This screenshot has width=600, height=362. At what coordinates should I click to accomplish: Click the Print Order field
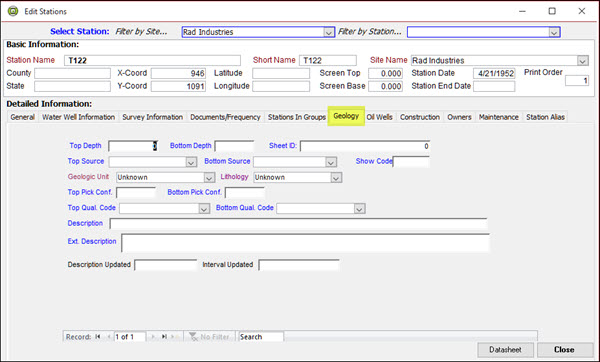tap(577, 81)
